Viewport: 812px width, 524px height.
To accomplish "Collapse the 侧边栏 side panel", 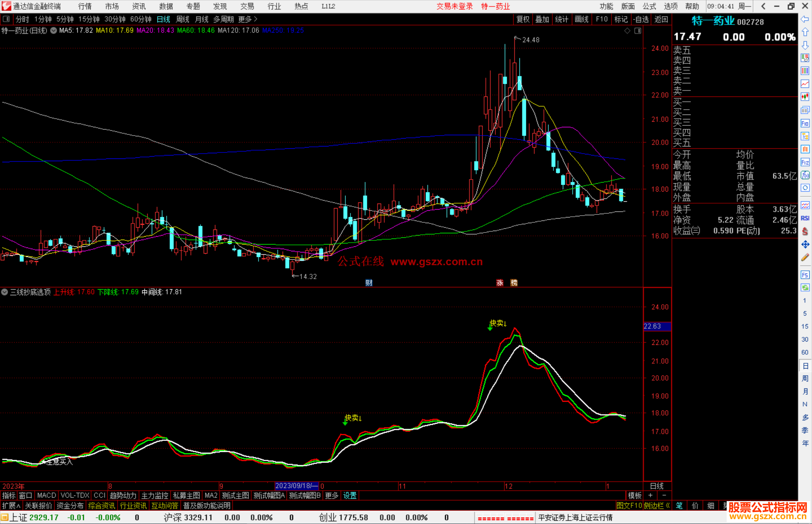I will point(656,506).
